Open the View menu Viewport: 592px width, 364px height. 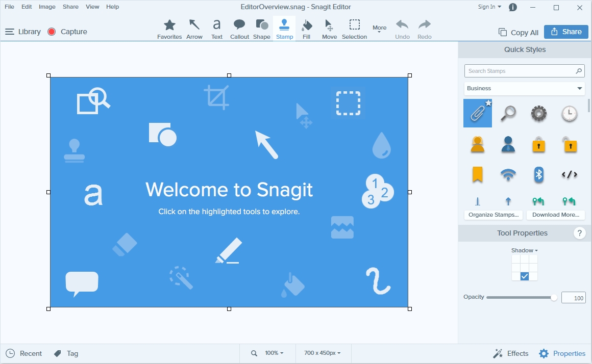tap(92, 7)
